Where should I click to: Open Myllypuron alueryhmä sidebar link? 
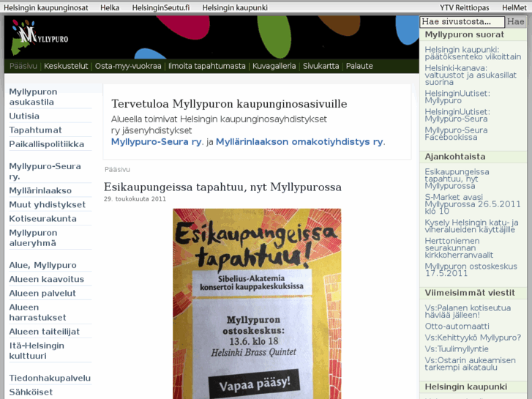coord(33,238)
